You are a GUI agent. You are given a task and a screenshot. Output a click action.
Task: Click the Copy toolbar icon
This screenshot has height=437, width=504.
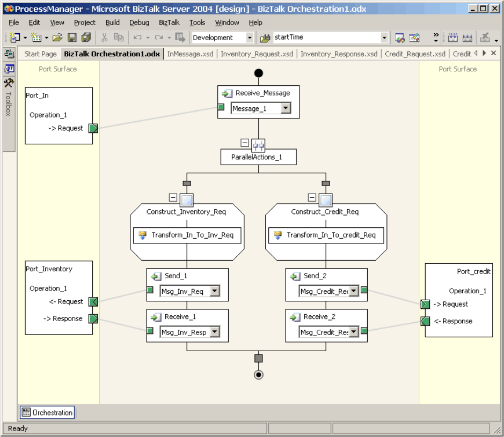coord(119,38)
